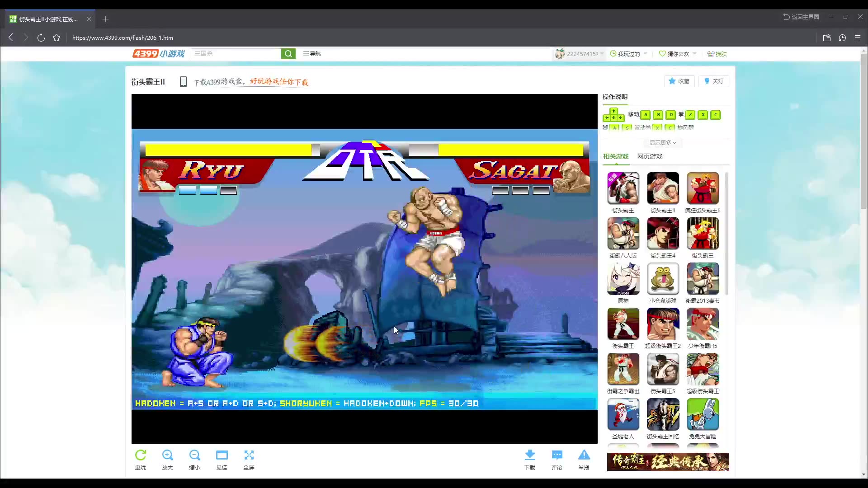Switch to the 网页游戏 tab
The image size is (868, 488).
[x=650, y=156]
